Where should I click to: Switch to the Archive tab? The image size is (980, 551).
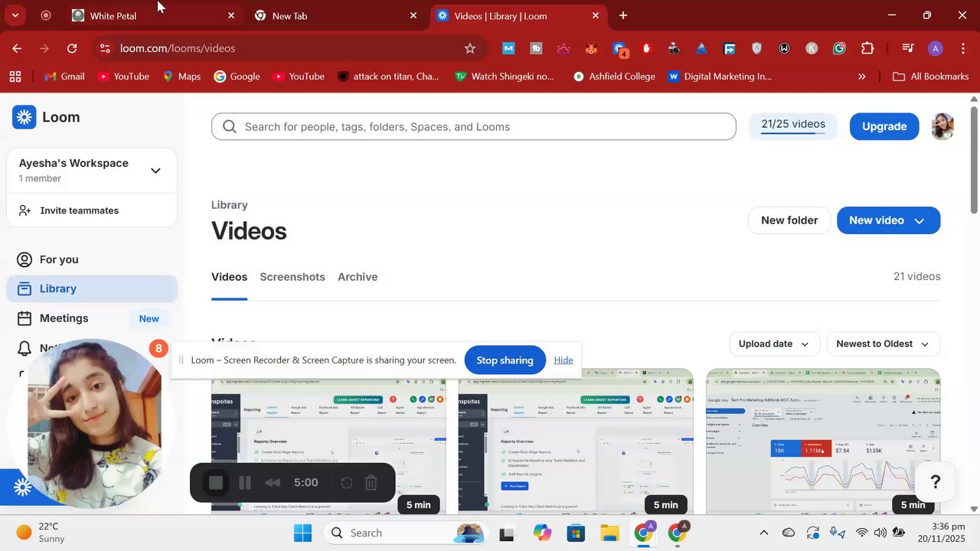point(358,277)
